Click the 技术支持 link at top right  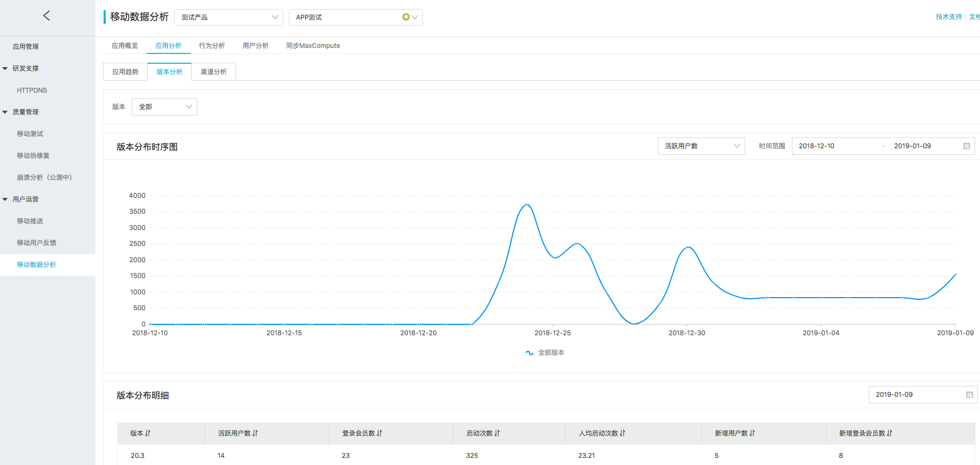click(949, 17)
